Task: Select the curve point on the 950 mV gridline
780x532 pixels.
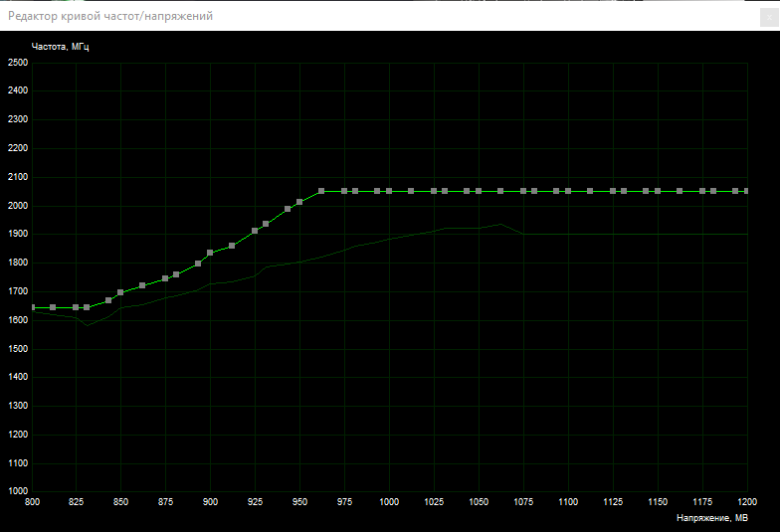Action: (x=299, y=202)
